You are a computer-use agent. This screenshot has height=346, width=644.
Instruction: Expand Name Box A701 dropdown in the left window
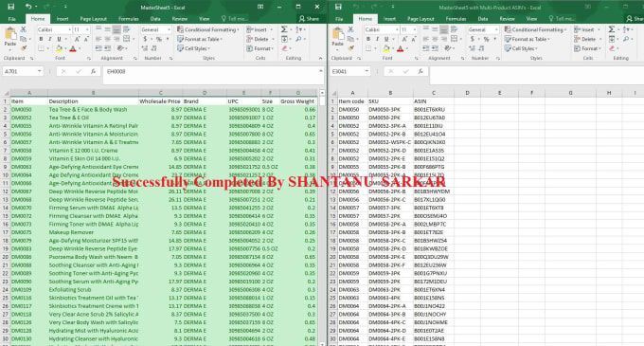click(39, 71)
